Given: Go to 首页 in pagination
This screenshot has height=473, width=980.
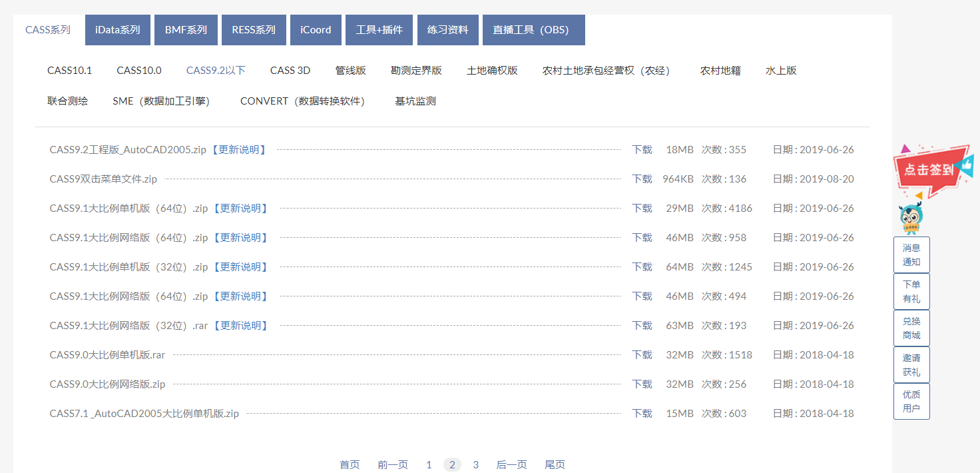Looking at the screenshot, I should pyautogui.click(x=350, y=465).
